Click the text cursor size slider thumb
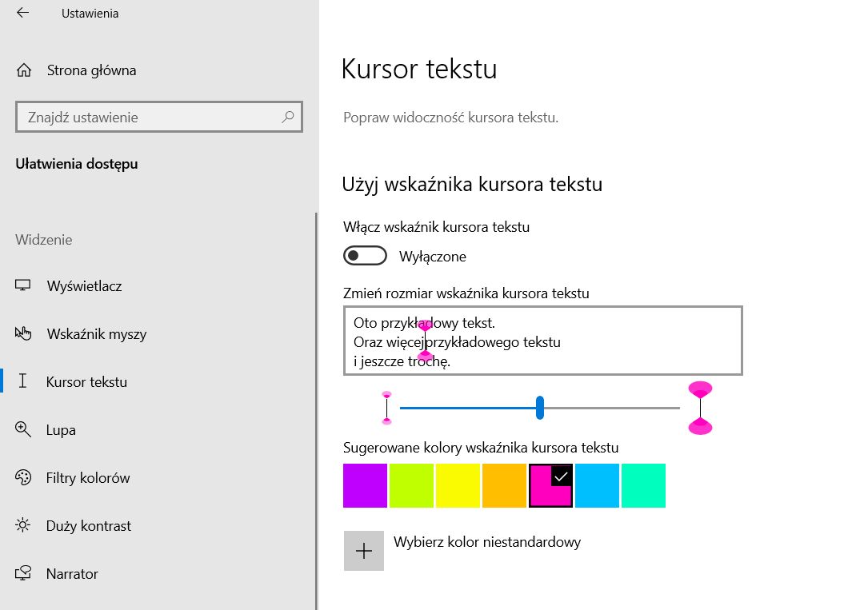 point(540,408)
